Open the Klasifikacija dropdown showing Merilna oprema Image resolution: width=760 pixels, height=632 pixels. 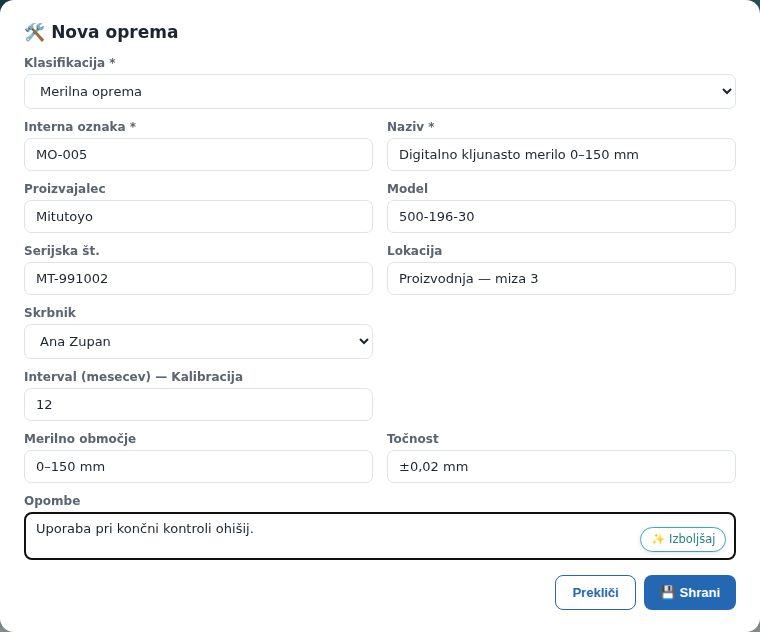(380, 92)
